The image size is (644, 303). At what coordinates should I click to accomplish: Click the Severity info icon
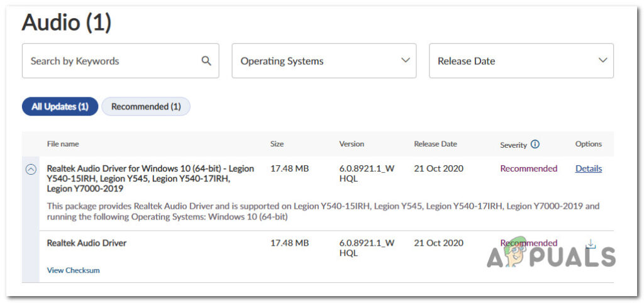[535, 144]
